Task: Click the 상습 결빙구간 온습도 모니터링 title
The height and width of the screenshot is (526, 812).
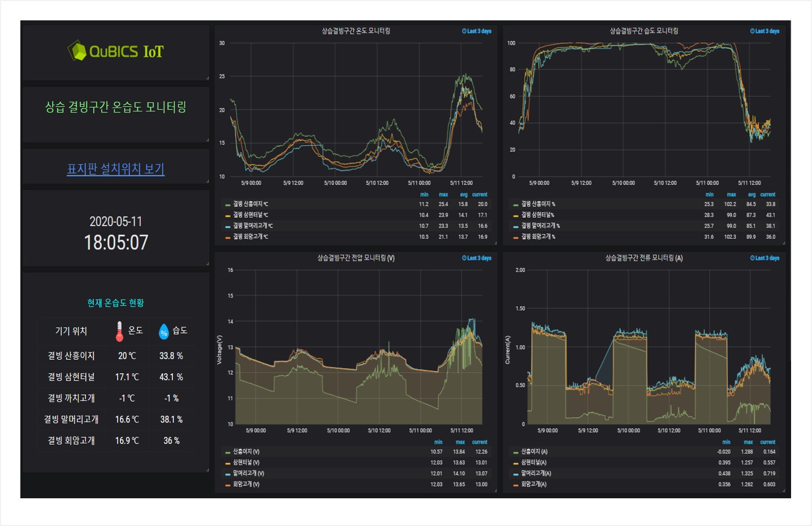Action: [115, 107]
